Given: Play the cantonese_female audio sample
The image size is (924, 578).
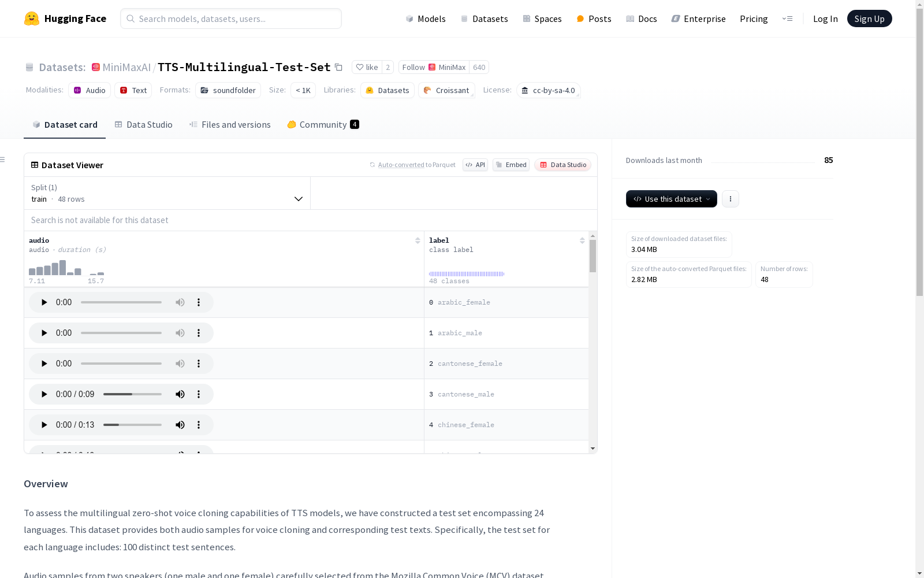Looking at the screenshot, I should click(44, 364).
